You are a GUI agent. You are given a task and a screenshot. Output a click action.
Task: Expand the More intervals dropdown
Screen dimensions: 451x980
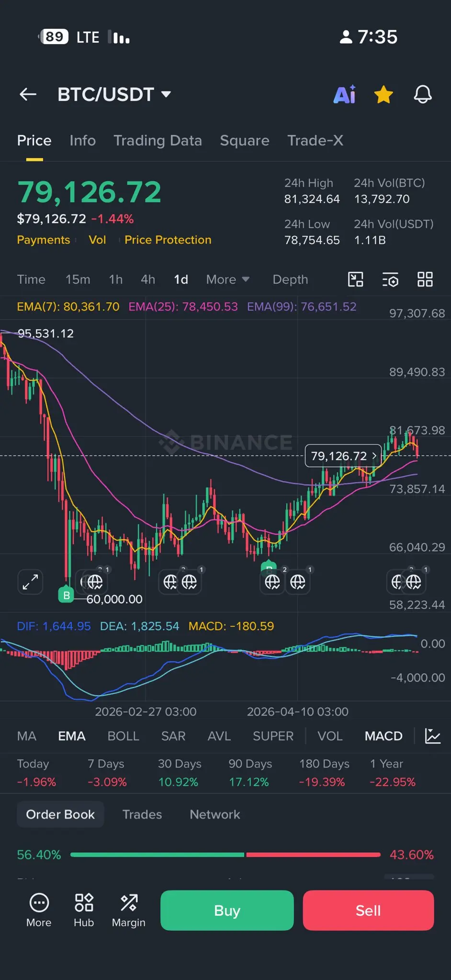tap(228, 279)
